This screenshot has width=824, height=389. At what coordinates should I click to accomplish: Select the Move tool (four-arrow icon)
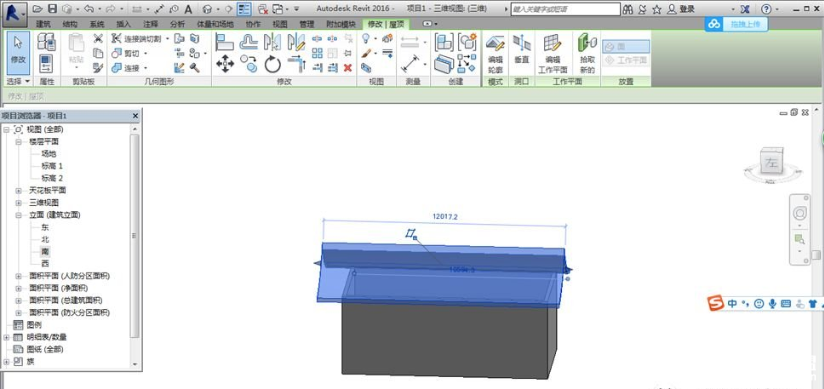(x=225, y=64)
